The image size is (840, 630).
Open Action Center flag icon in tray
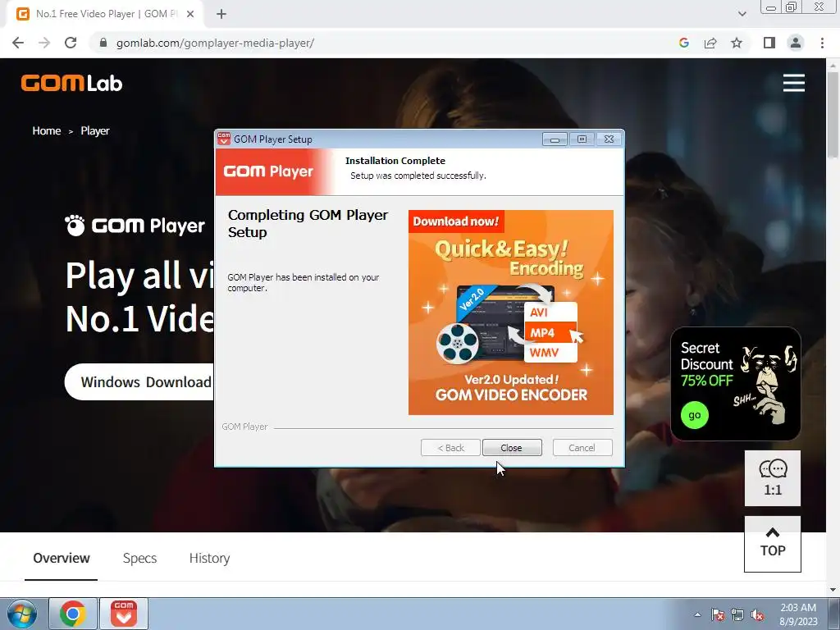(718, 614)
